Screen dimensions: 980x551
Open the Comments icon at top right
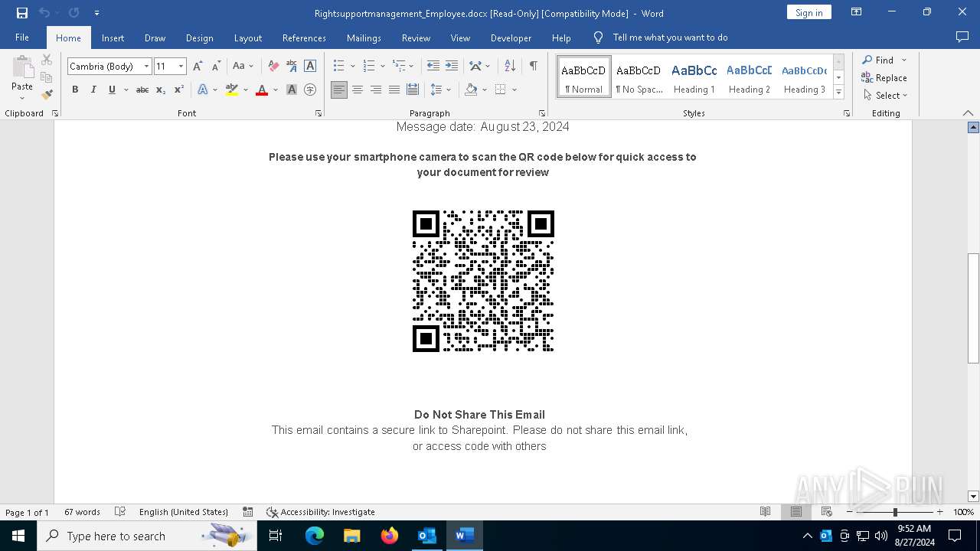tap(962, 37)
